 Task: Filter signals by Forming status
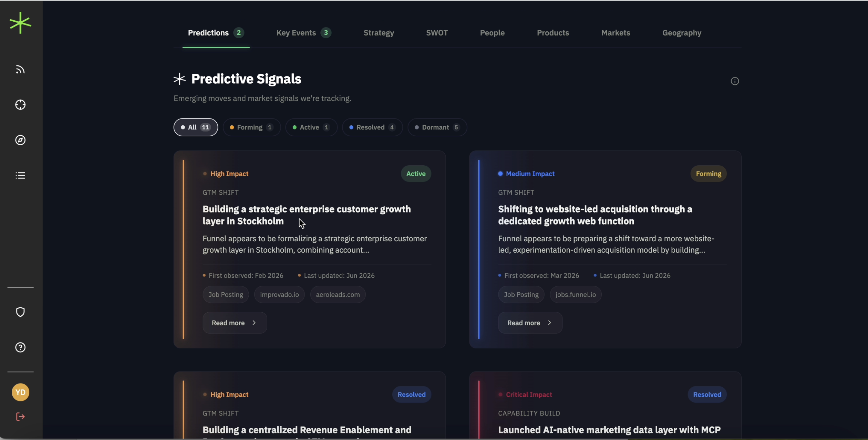click(x=251, y=127)
